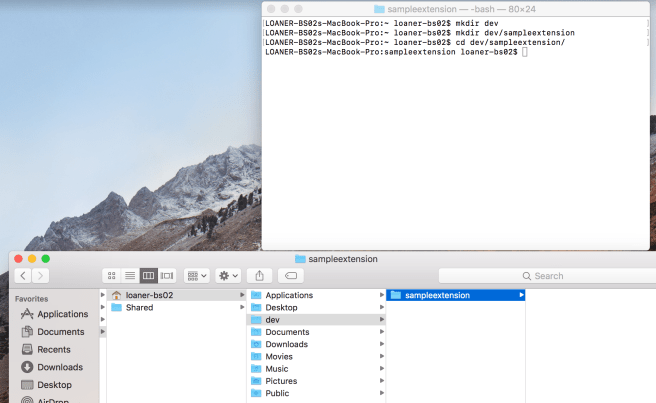
Task: Go back with Finder back arrow
Action: coord(19,275)
